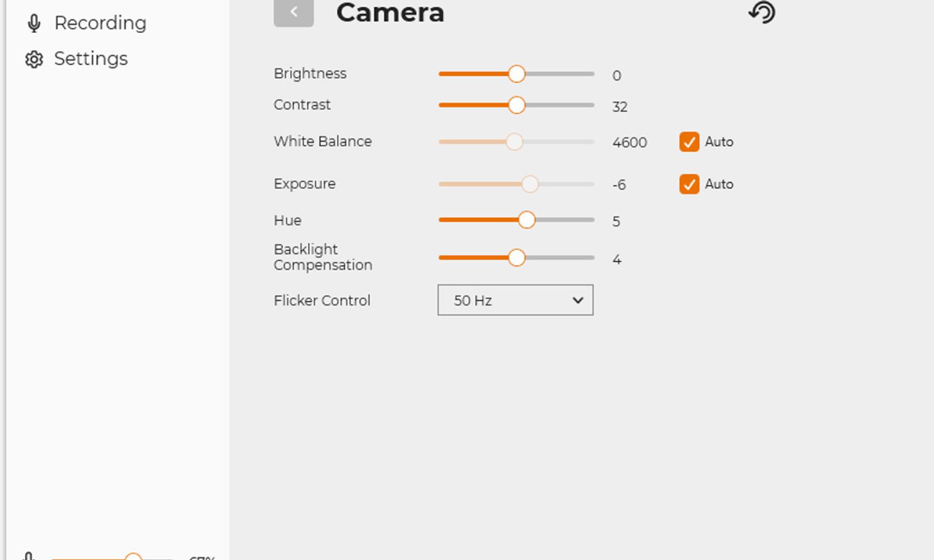Click the Auto label next to White Balance
Viewport: 934px width, 560px height.
(719, 142)
